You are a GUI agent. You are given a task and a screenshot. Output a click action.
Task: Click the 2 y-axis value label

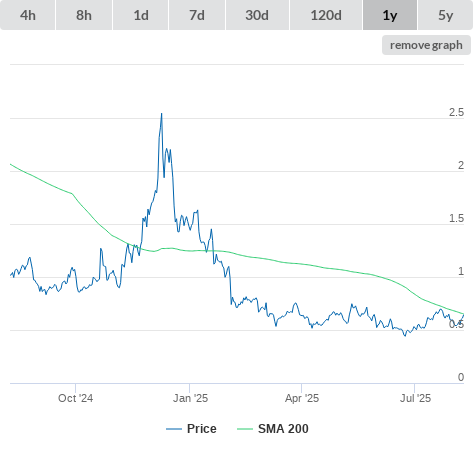click(x=461, y=165)
